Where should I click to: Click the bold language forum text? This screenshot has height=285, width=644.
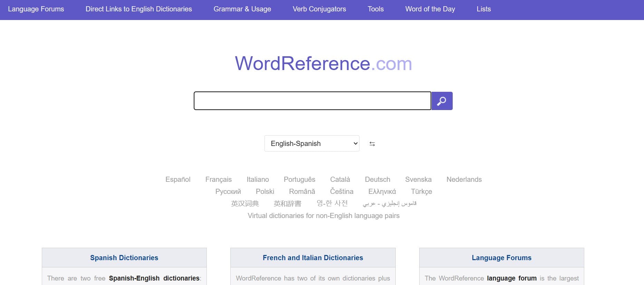tap(512, 278)
